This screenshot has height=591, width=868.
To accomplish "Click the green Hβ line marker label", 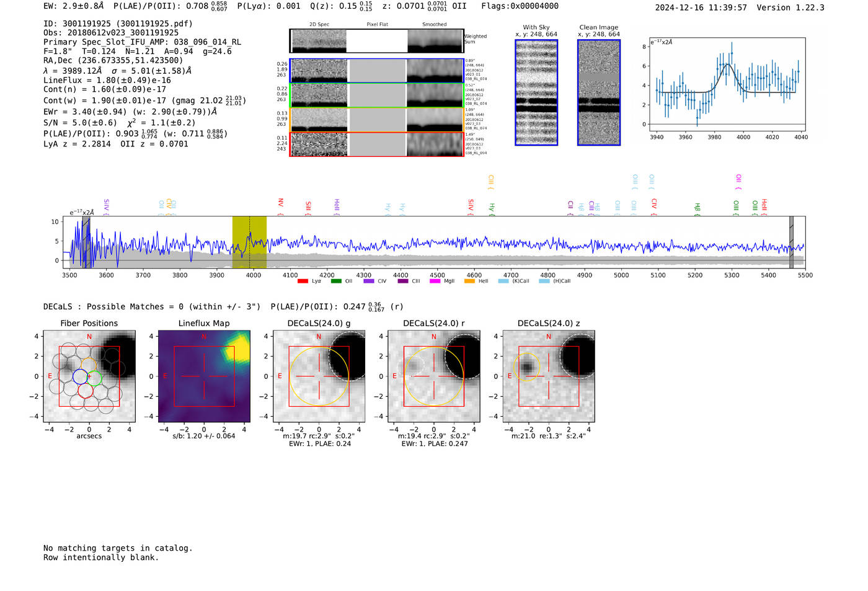I will (x=697, y=209).
